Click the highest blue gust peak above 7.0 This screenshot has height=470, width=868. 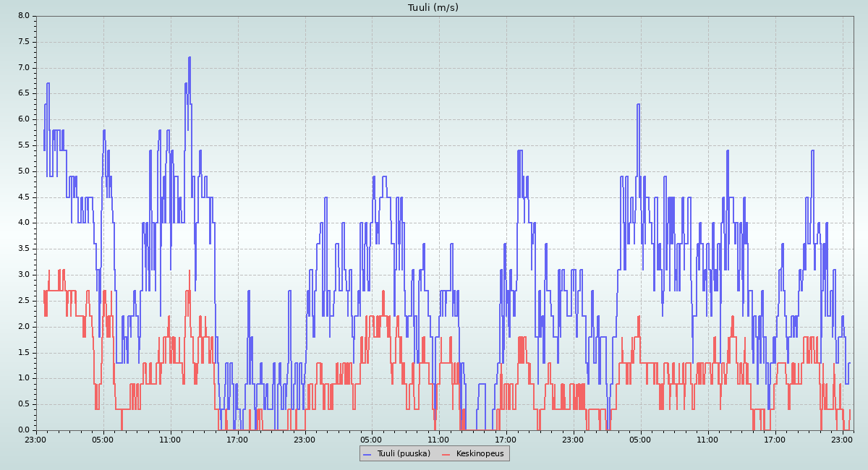(x=190, y=58)
